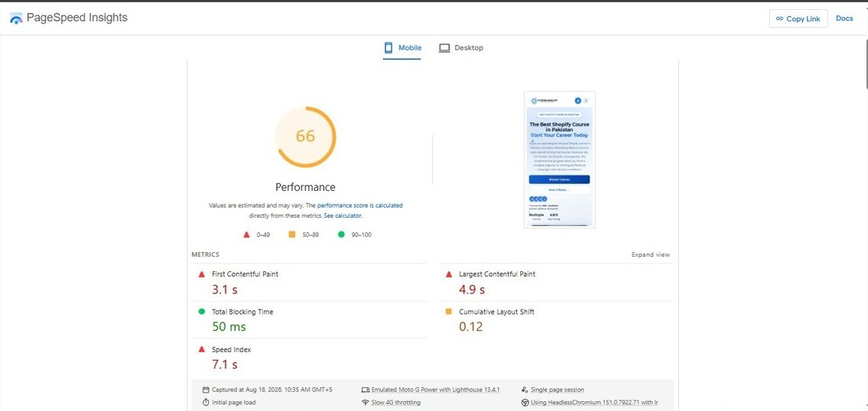Click 'Single page session' text
Image resolution: width=868 pixels, height=411 pixels.
(558, 390)
